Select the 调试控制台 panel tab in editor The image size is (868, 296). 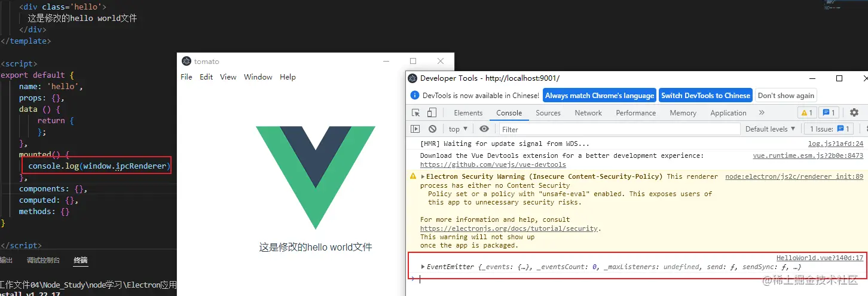pos(43,260)
